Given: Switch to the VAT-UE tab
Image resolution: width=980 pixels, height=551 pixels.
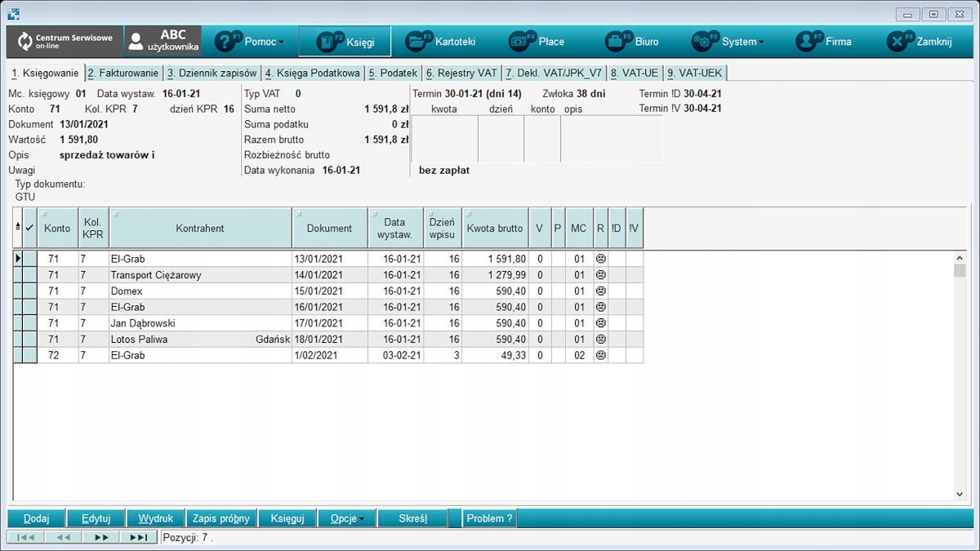Looking at the screenshot, I should [635, 73].
